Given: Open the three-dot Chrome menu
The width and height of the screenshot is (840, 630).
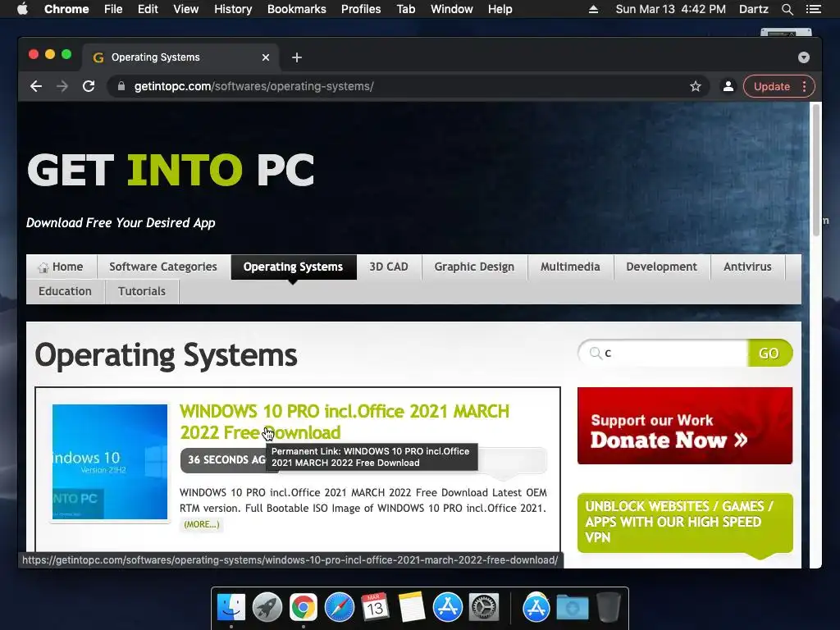Looking at the screenshot, I should point(804,86).
